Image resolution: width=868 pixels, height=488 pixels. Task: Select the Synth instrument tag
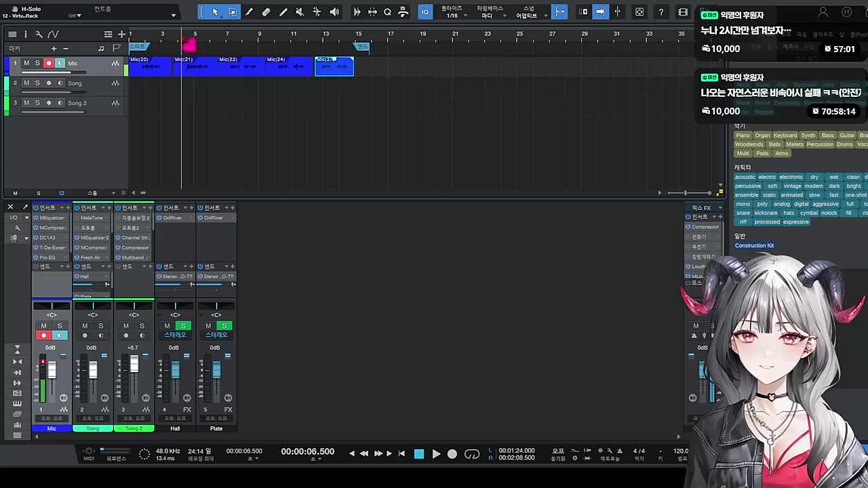(x=808, y=136)
